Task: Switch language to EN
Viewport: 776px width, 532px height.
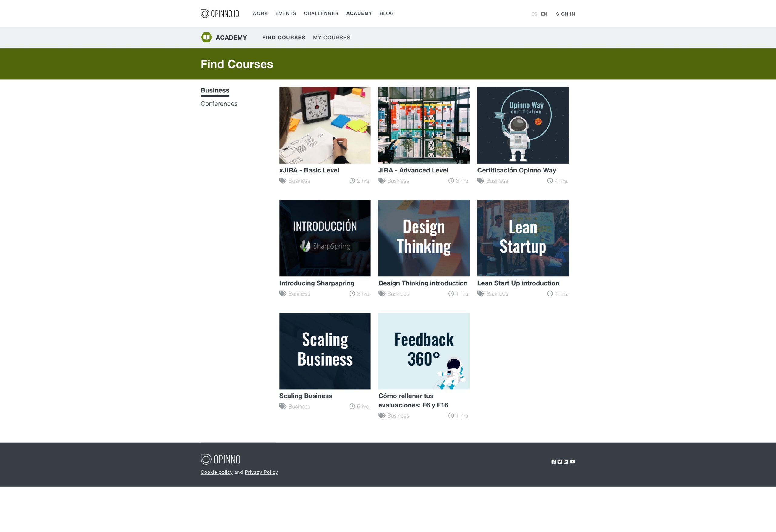Action: pyautogui.click(x=544, y=14)
